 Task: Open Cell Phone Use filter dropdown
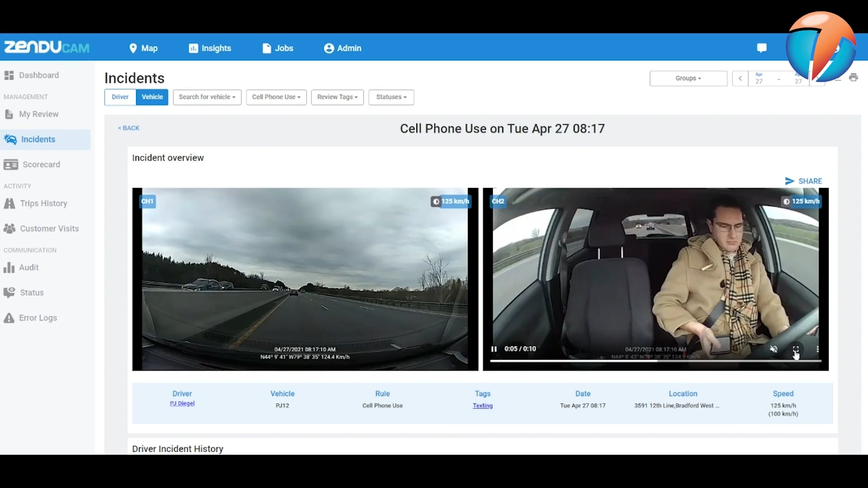(x=276, y=97)
